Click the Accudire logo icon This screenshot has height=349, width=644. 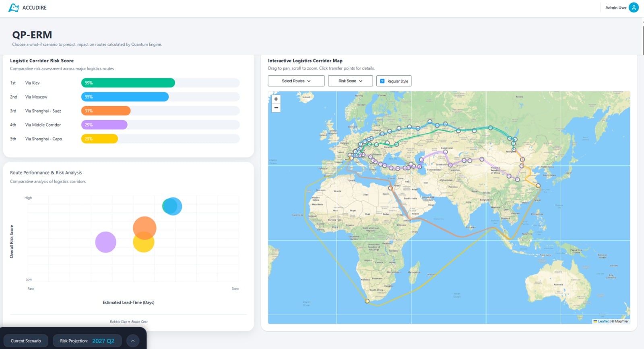click(14, 8)
